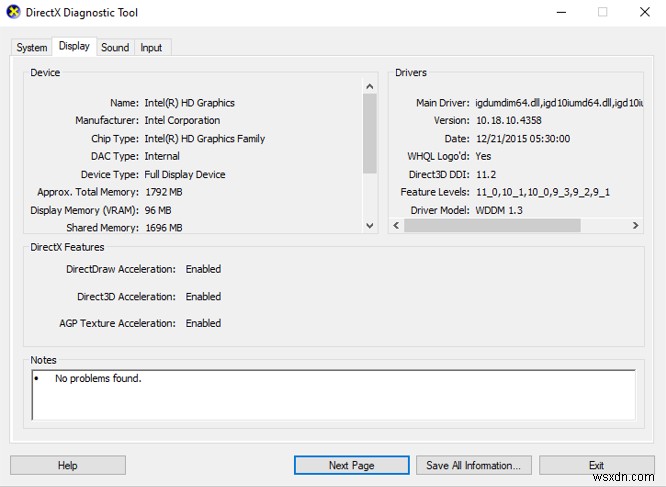Viewport: 666px width, 487px height.
Task: Click Device panel scroll up arrow
Action: [x=370, y=87]
